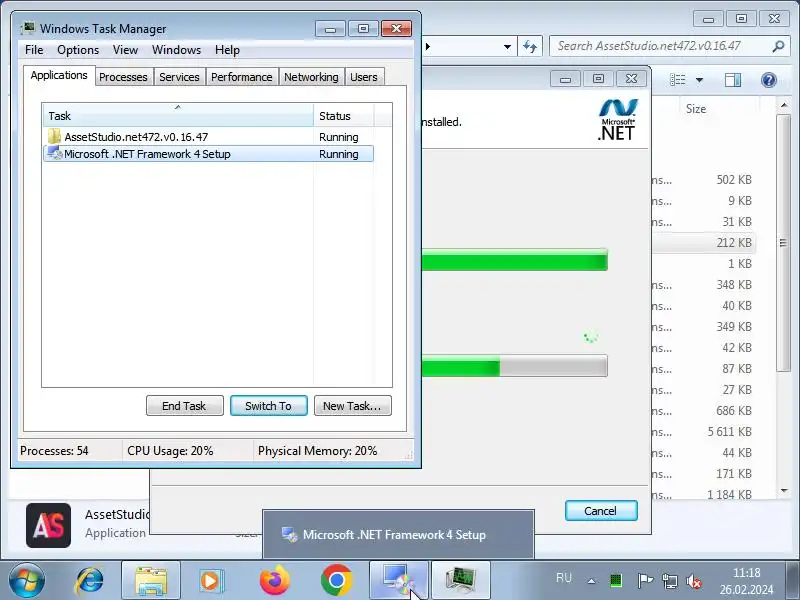Open network tray icon

[669, 581]
